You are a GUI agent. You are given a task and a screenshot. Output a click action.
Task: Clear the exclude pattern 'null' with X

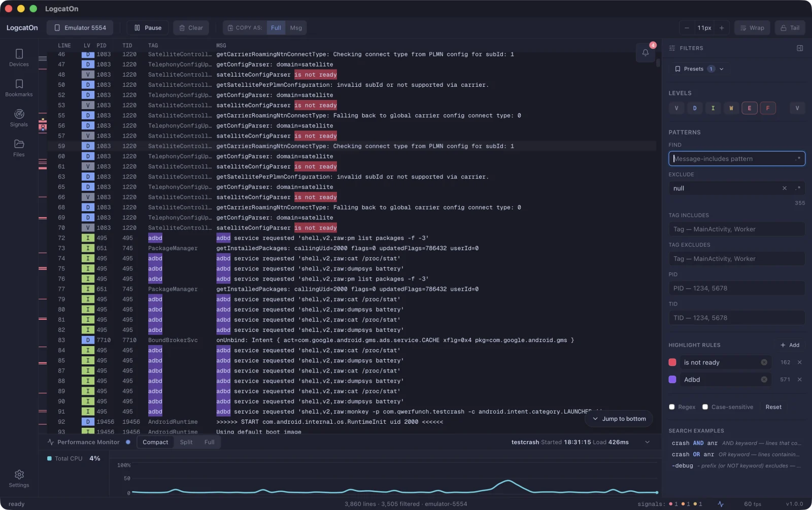[785, 188]
